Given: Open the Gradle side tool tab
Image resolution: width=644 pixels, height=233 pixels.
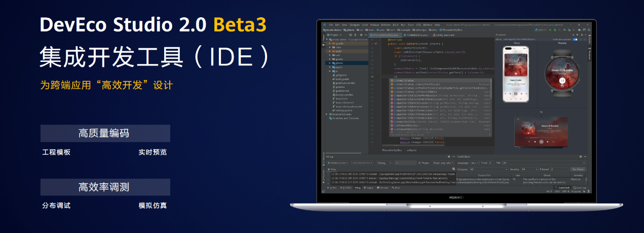Looking at the screenshot, I should coord(590,40).
